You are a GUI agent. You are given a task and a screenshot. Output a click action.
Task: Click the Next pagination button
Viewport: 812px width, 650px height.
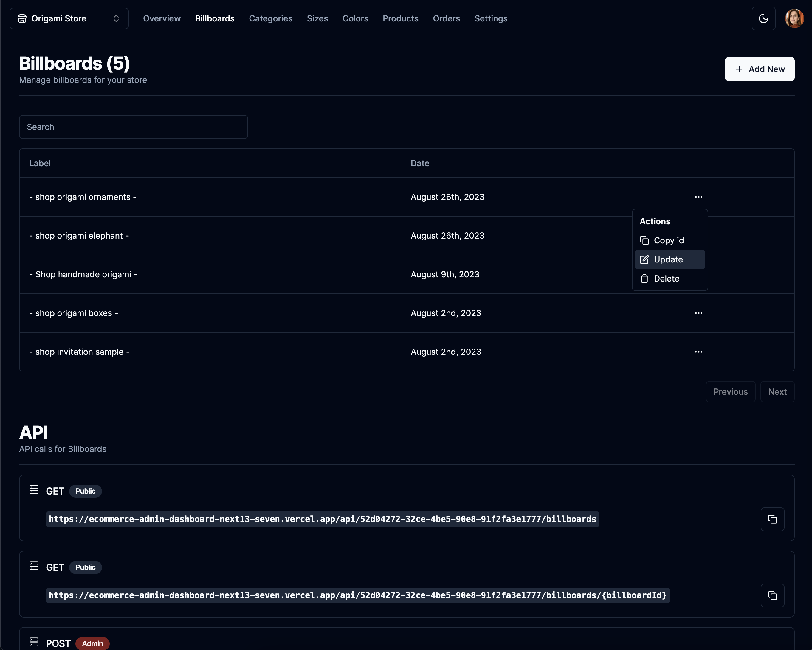click(x=777, y=392)
